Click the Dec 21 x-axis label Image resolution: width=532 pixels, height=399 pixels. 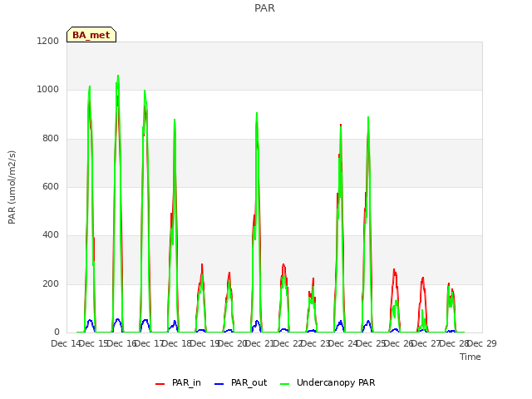tap(260, 343)
